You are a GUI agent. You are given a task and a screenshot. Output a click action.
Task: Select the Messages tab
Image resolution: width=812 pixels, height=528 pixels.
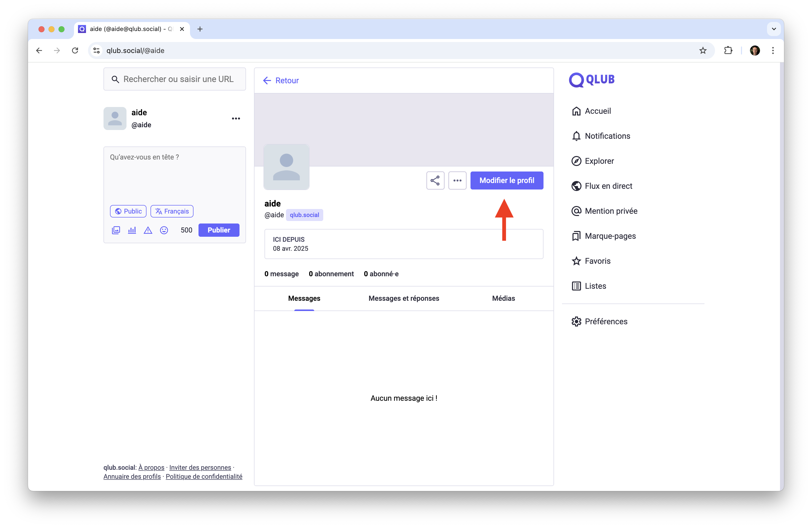[x=304, y=298]
